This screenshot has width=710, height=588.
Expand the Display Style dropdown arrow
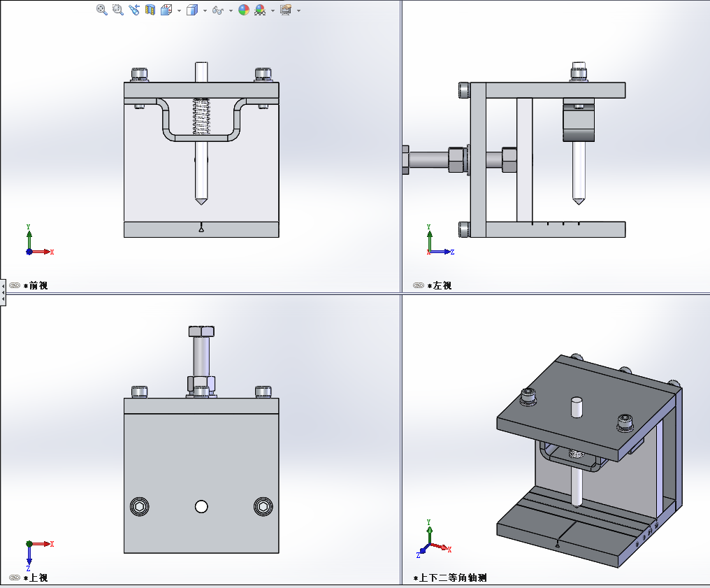(205, 10)
